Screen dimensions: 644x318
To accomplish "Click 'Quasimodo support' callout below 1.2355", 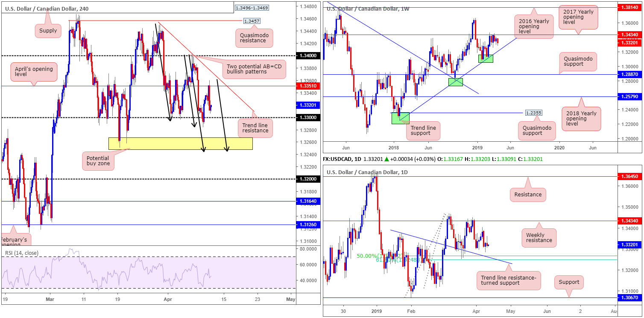I will [536, 130].
